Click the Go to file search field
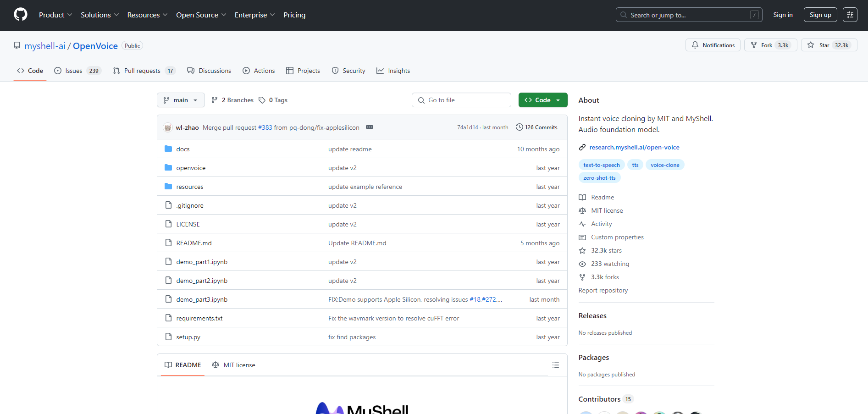Screen dimensions: 868x414 pos(461,100)
